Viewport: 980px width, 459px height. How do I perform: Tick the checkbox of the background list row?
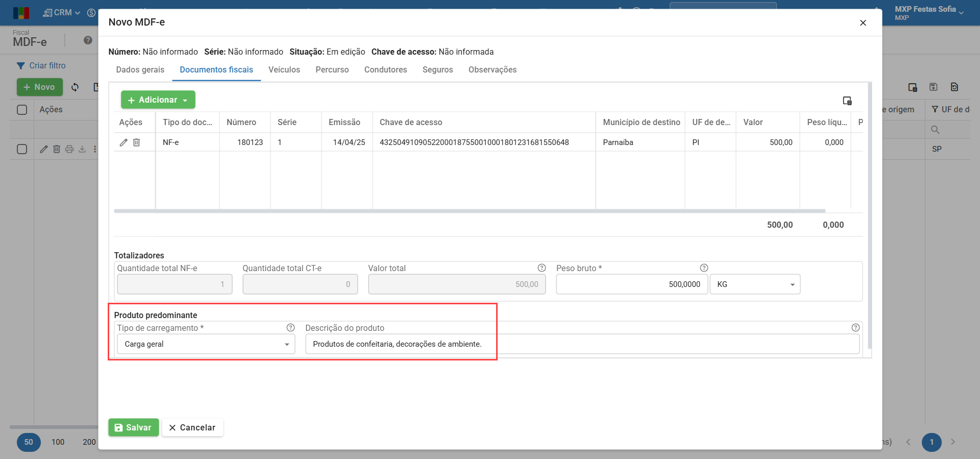[22, 149]
